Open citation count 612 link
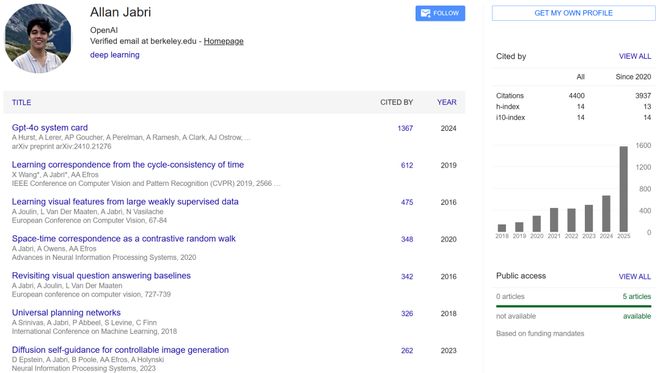660x373 pixels. pos(407,165)
